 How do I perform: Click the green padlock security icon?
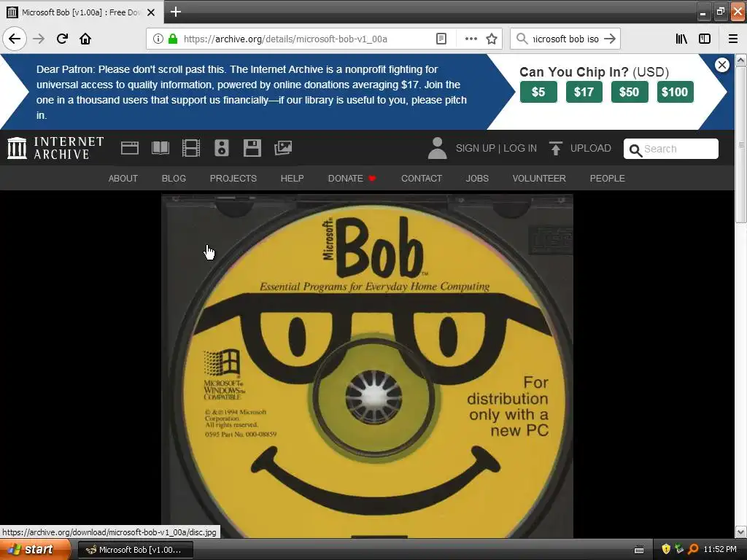[173, 39]
